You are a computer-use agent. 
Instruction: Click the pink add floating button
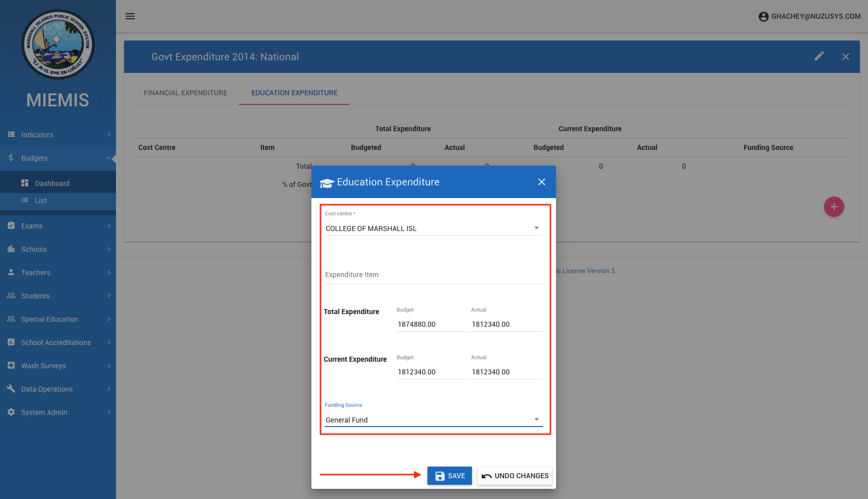point(834,207)
